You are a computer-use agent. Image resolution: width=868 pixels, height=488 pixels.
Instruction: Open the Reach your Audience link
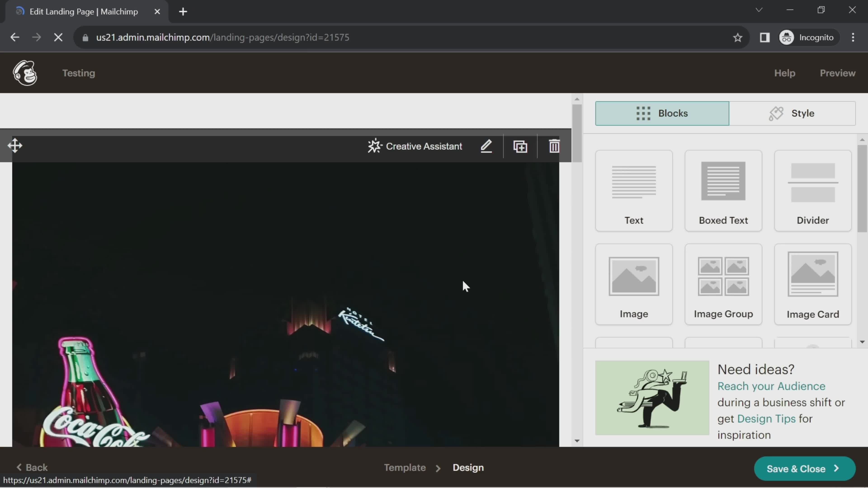771,386
